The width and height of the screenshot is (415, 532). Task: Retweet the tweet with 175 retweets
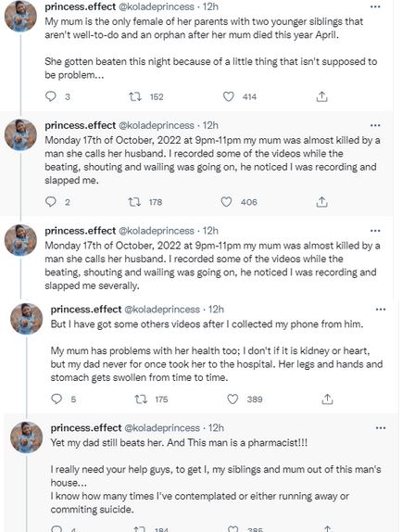pyautogui.click(x=141, y=399)
